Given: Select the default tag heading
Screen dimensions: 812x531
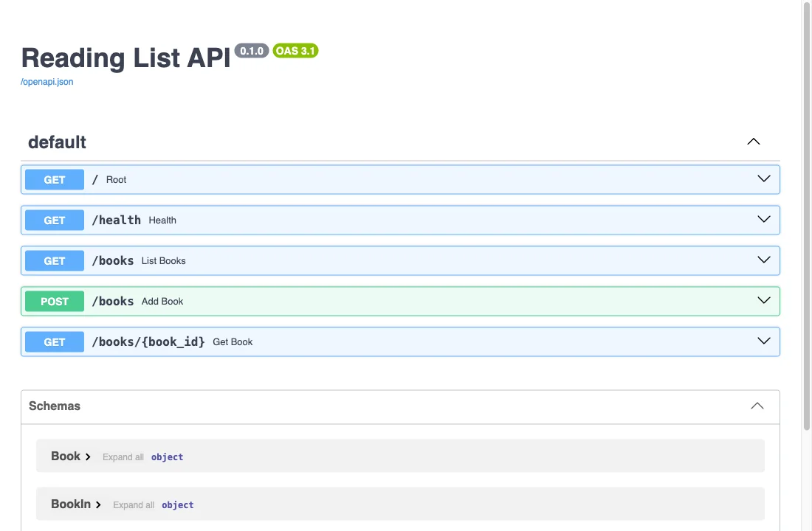Looking at the screenshot, I should click(57, 142).
